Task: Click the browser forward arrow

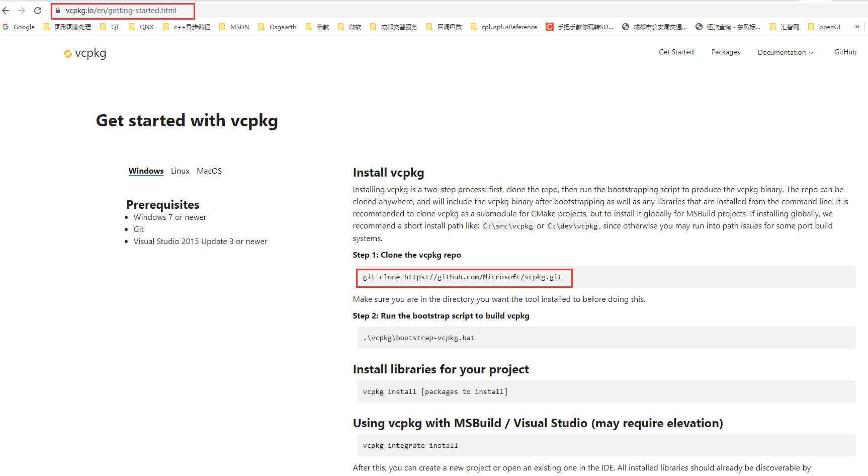Action: point(22,11)
